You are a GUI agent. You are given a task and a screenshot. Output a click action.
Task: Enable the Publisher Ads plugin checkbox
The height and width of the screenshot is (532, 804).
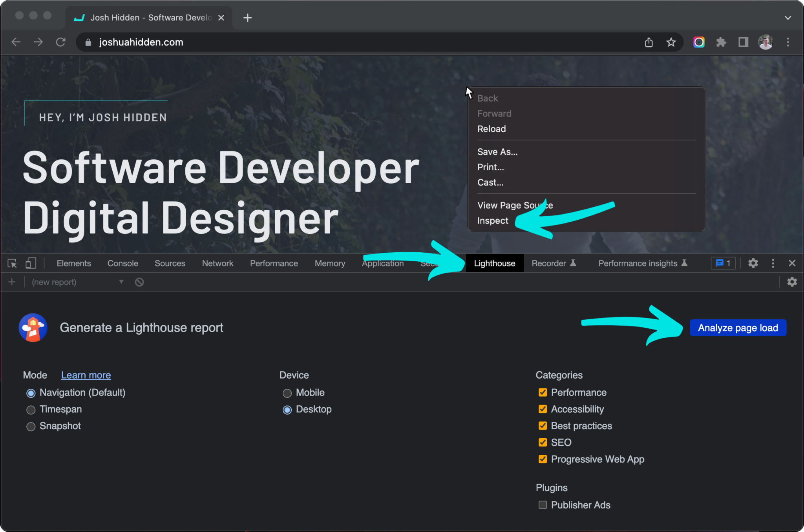tap(543, 505)
